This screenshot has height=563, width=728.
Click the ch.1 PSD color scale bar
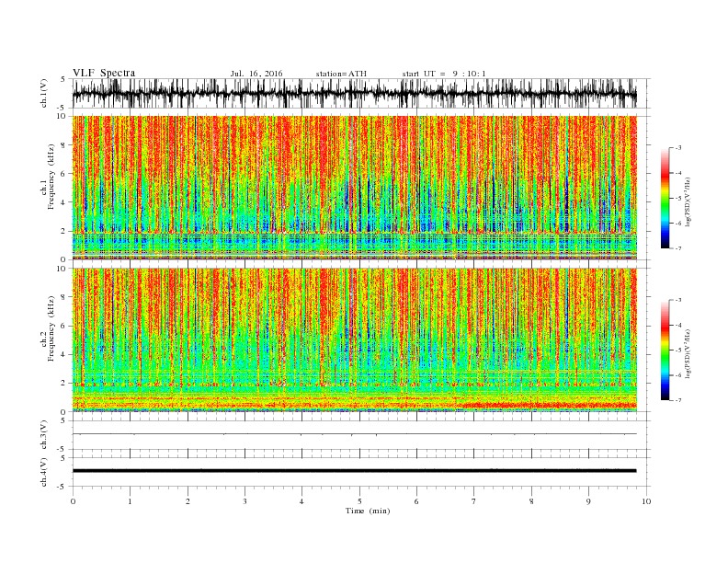pyautogui.click(x=665, y=198)
